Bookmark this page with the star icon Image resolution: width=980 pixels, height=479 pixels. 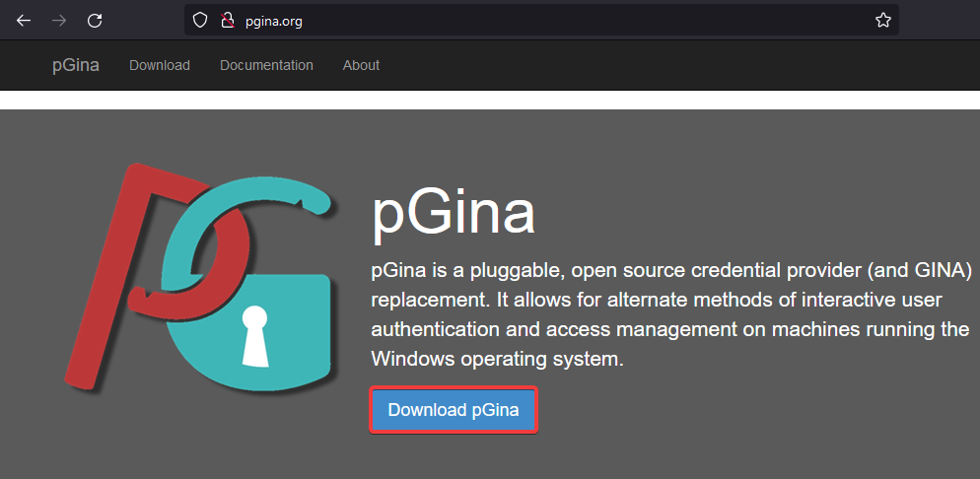click(x=882, y=20)
